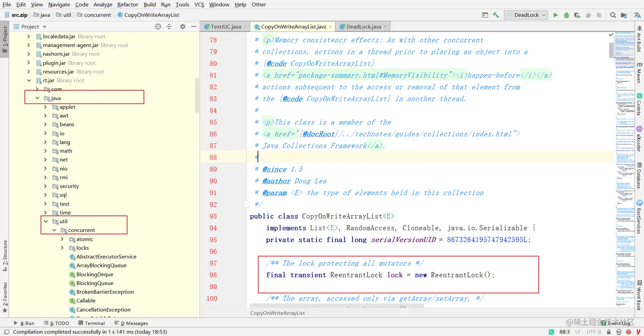Click the grey Stop square icon
644x336 pixels.
(x=599, y=15)
